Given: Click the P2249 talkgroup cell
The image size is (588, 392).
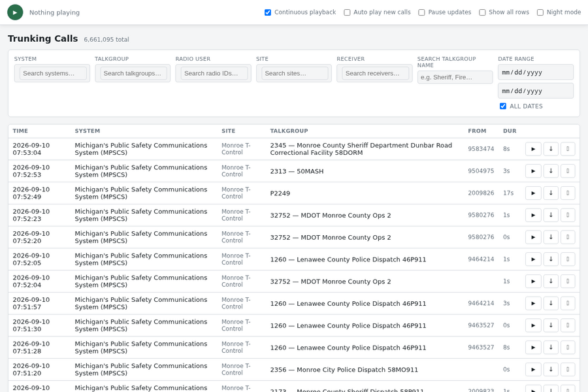Looking at the screenshot, I should coord(280,193).
